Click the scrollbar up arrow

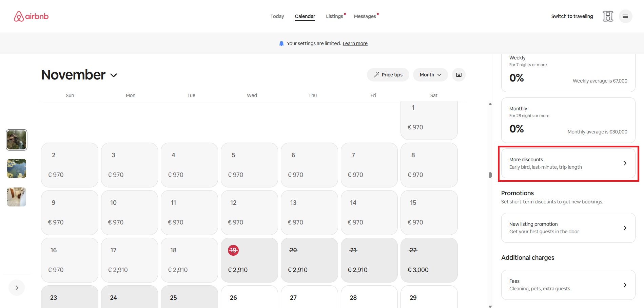tap(490, 104)
